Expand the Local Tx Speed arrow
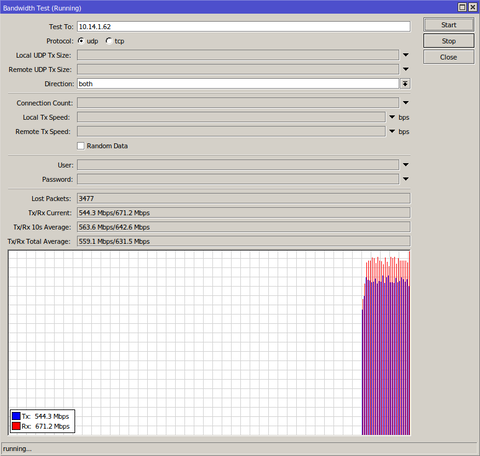 pyautogui.click(x=392, y=117)
